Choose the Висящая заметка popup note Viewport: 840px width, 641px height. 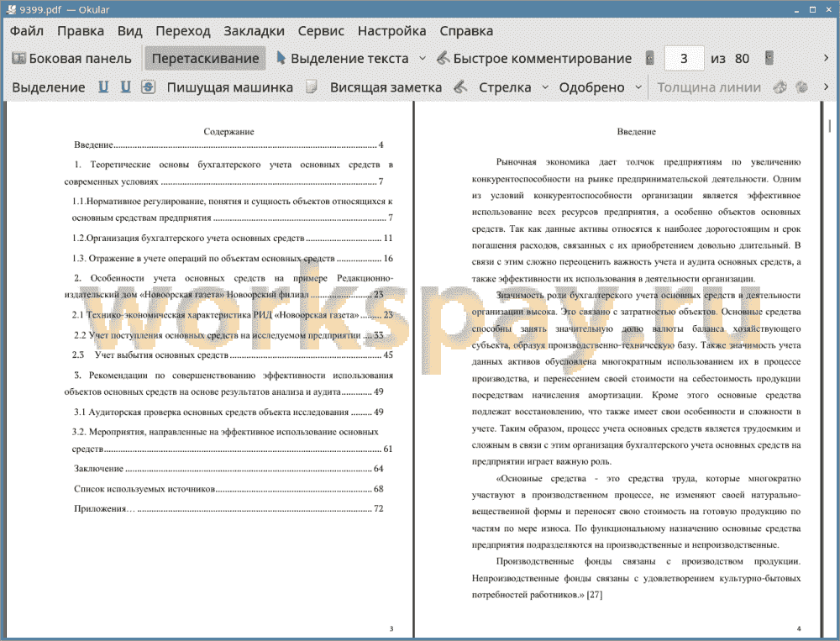(386, 87)
